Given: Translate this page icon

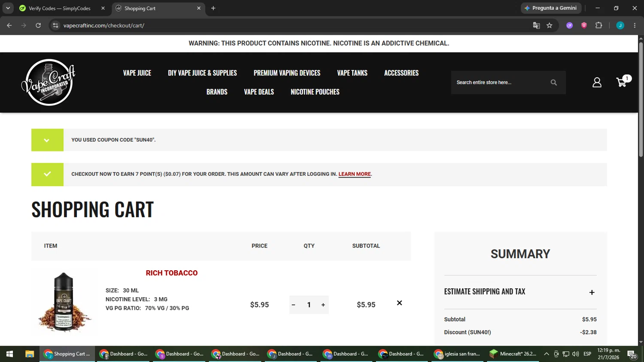Looking at the screenshot, I should point(536,25).
